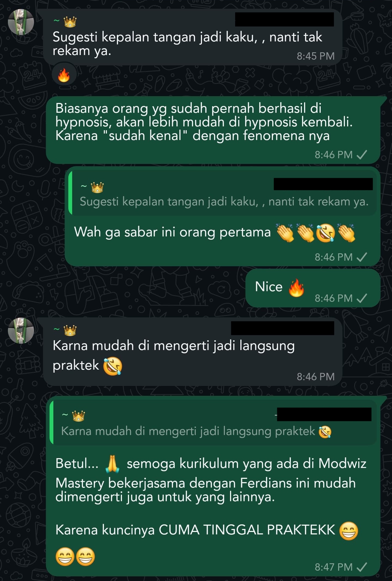Viewport: 392px width, 581px height.
Task: Select message starting "Biasanya orang yg sudah pernah"
Action: click(x=213, y=130)
